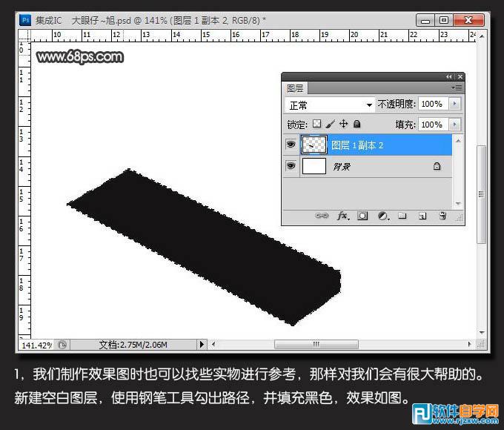
Task: Open the fx layer style menu
Action: (x=343, y=216)
